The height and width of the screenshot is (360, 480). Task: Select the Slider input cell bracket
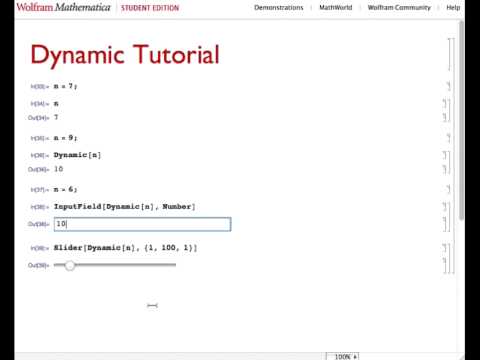[x=444, y=248]
